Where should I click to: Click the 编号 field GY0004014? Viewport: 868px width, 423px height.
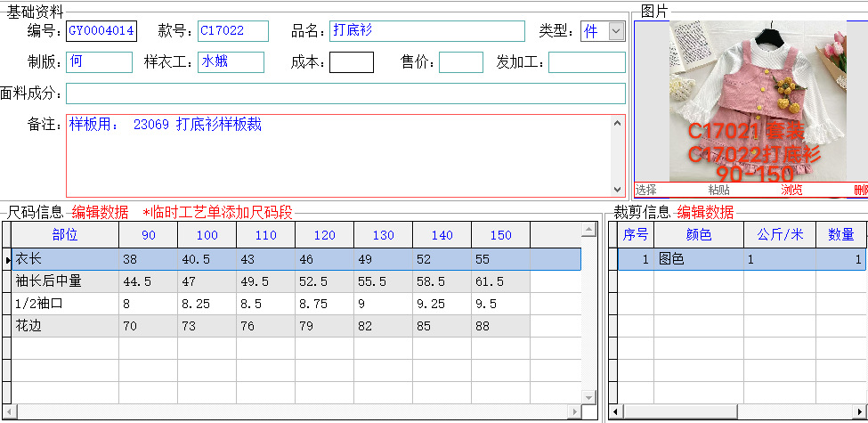point(101,31)
